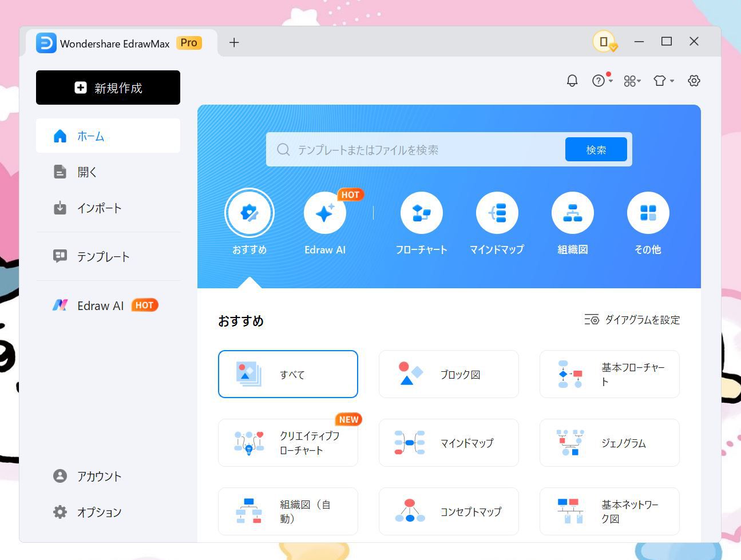Click the ブロック図 shapes icon
The image size is (741, 560).
coord(411,374)
